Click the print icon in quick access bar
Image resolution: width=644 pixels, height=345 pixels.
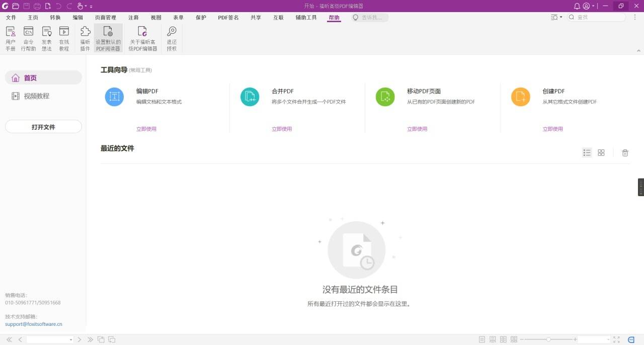pos(37,6)
